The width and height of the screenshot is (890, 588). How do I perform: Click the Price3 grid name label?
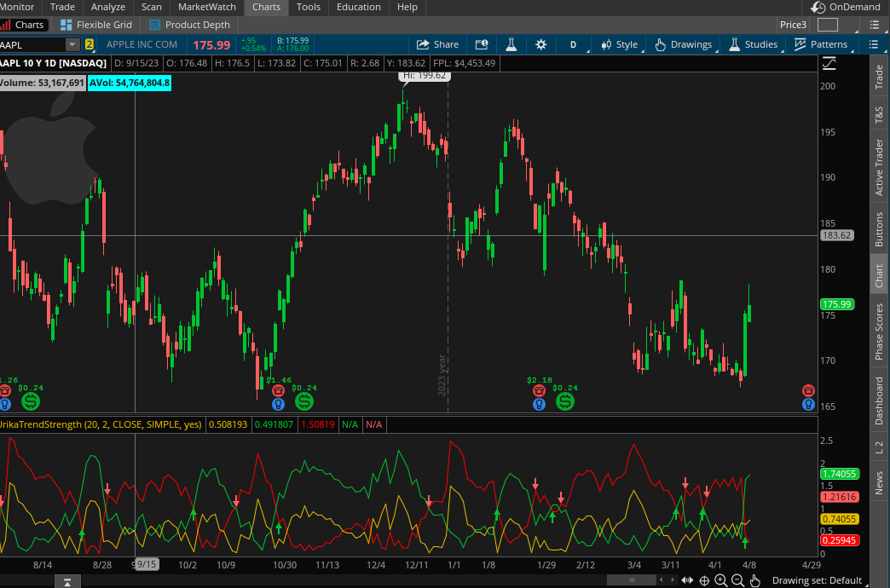[x=793, y=25]
